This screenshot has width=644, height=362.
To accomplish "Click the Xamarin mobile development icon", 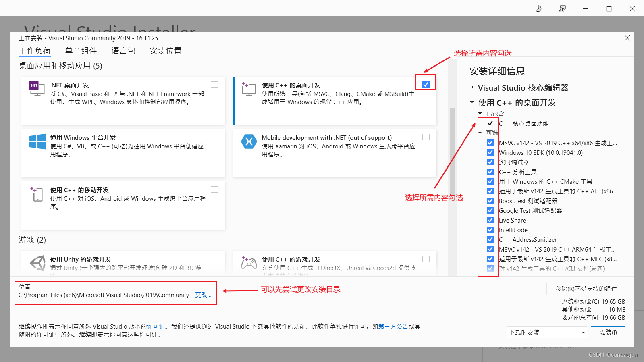I will pos(249,141).
